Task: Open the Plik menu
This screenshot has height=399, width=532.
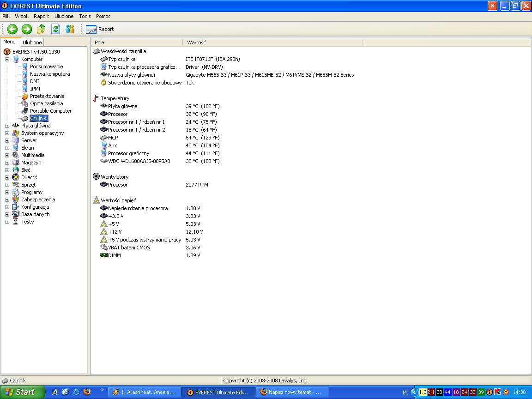Action: point(6,16)
